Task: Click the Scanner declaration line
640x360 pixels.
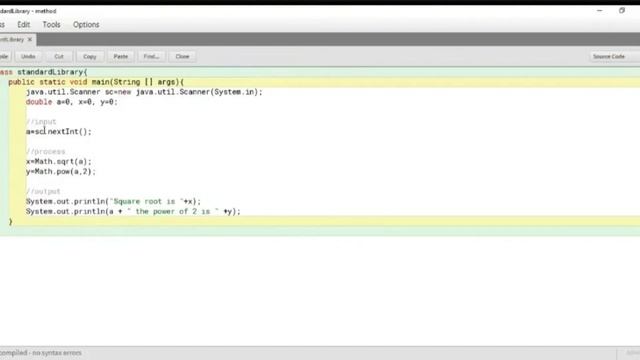Action: coord(144,92)
